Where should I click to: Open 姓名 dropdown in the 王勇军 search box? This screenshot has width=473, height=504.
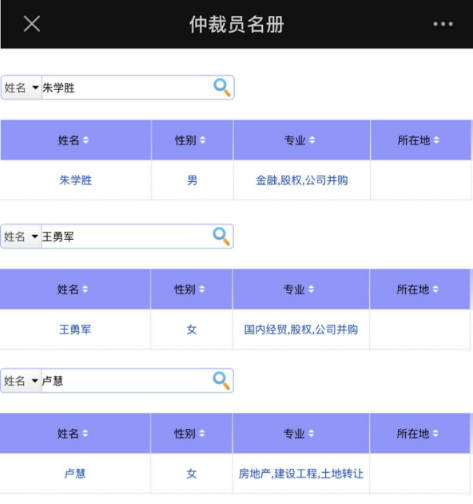tap(21, 237)
